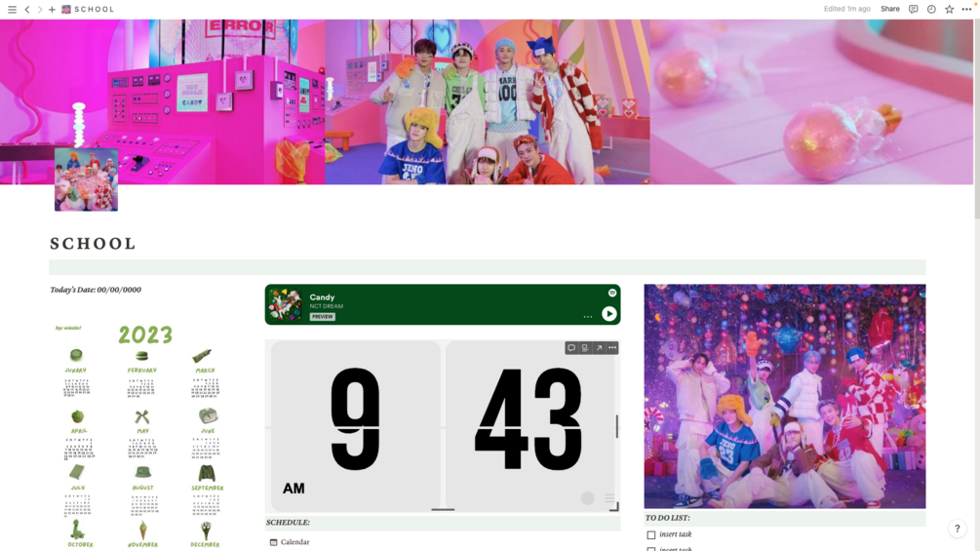Open page options three-dot menu
Screen dimensions: 980x551
pyautogui.click(x=966, y=9)
